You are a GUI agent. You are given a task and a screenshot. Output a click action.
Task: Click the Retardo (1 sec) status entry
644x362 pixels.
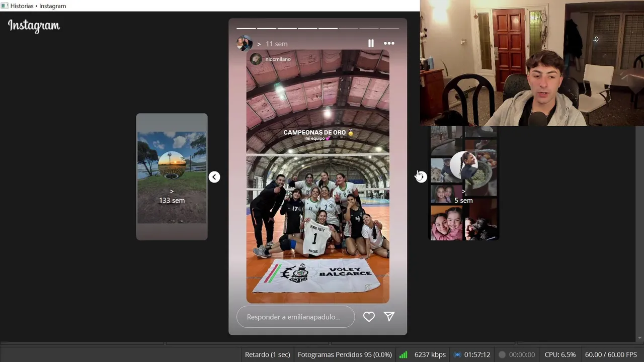click(267, 354)
